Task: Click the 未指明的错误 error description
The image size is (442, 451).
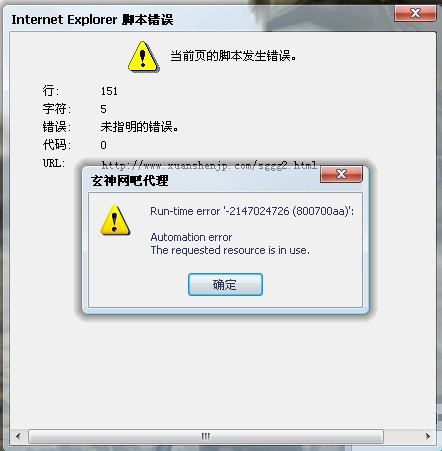Action: [x=139, y=127]
